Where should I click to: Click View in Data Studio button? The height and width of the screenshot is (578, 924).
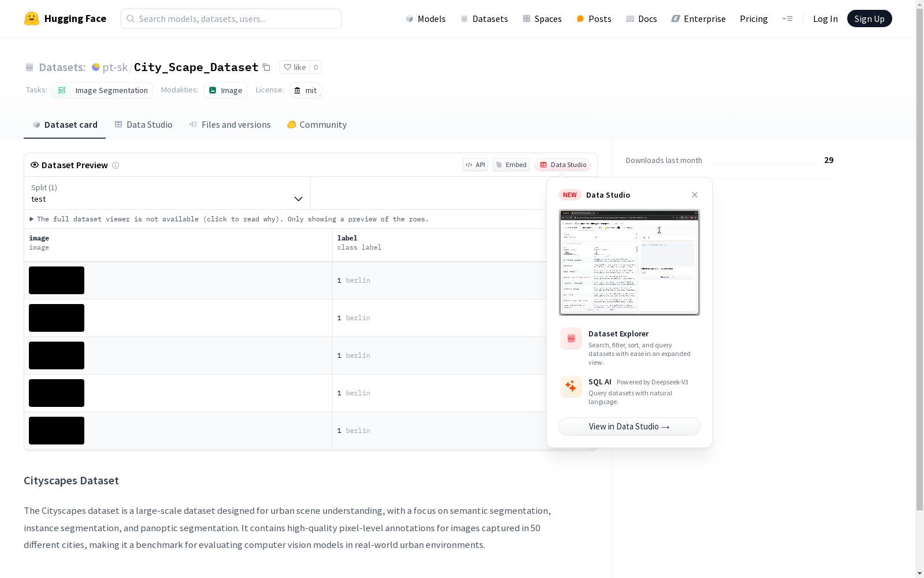(x=629, y=427)
